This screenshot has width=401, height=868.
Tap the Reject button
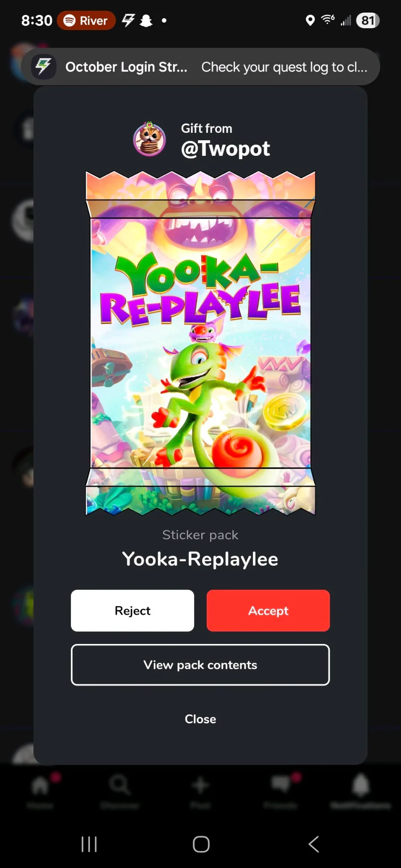coord(132,610)
